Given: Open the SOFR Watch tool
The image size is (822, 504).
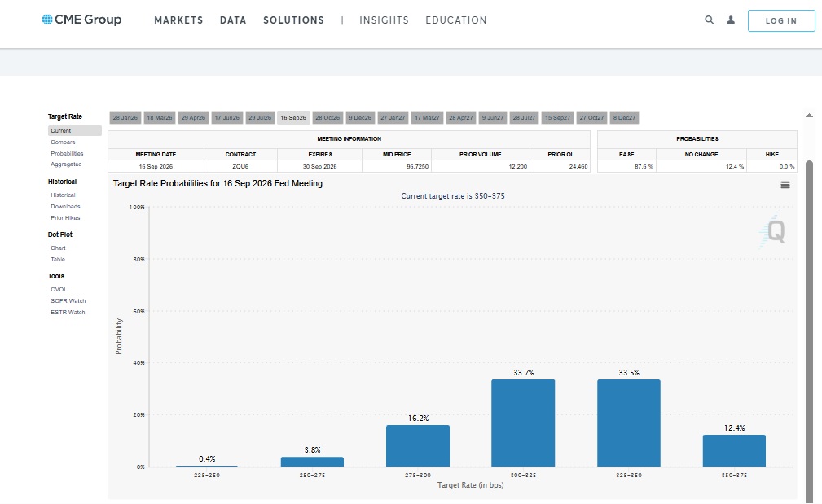Looking at the screenshot, I should tap(68, 301).
